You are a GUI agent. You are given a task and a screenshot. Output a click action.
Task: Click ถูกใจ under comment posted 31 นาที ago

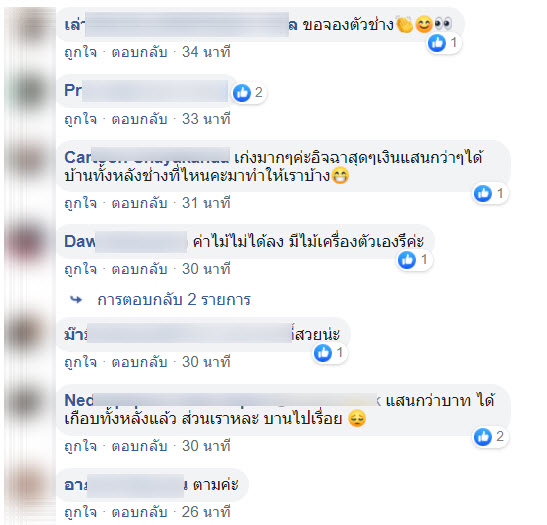(x=81, y=203)
